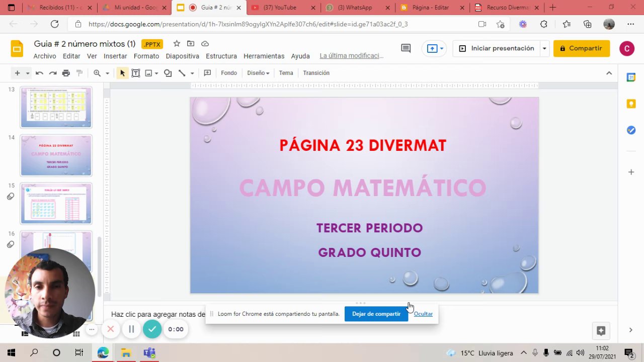Redo the last action
The image size is (644, 362).
(x=52, y=73)
